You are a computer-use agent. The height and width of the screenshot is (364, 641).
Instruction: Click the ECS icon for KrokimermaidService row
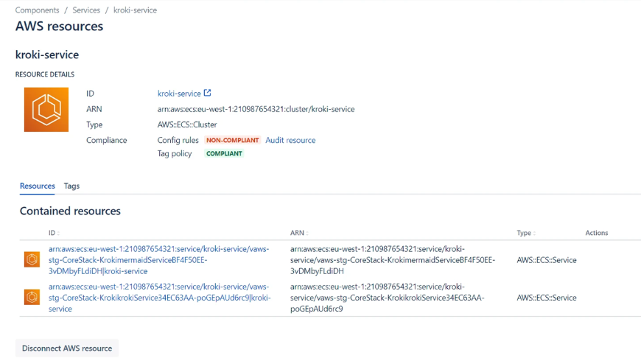pyautogui.click(x=32, y=259)
